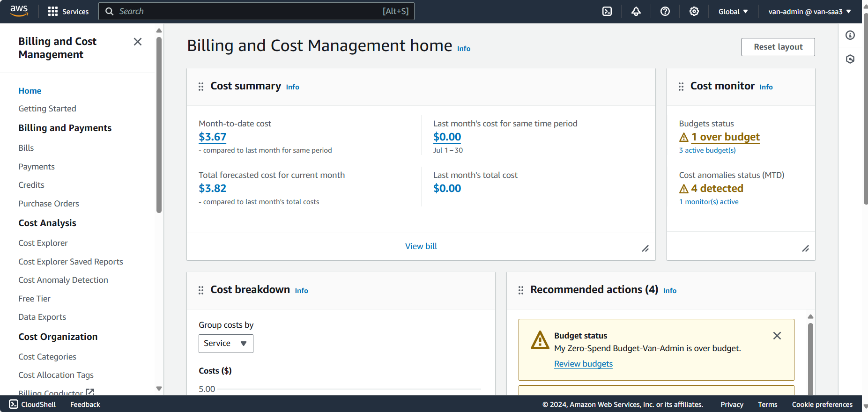868x412 pixels.
Task: Open $0.00 last month's total cost
Action: pyautogui.click(x=447, y=189)
